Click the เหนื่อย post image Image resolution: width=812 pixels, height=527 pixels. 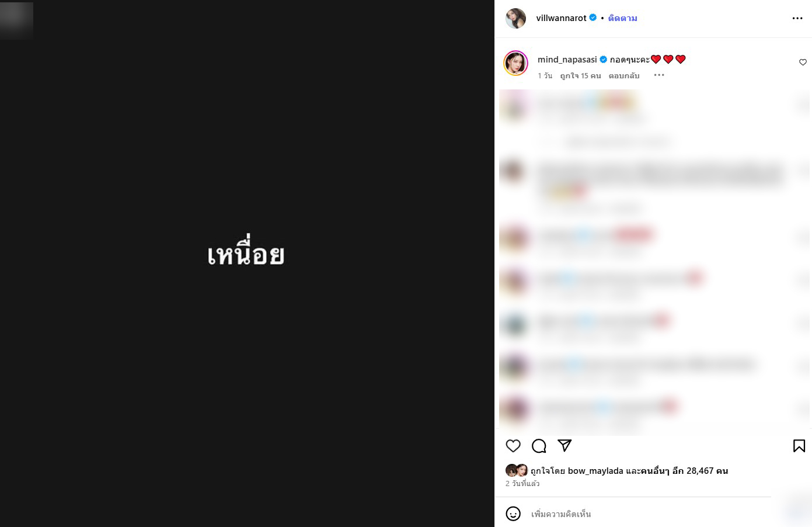247,263
